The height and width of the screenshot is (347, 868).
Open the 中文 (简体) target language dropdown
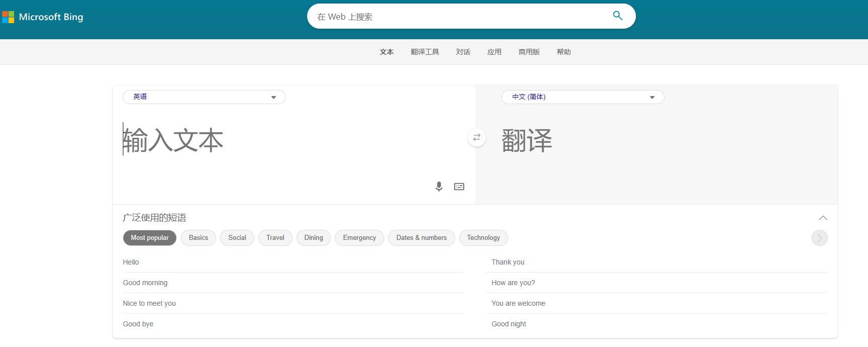tap(583, 97)
